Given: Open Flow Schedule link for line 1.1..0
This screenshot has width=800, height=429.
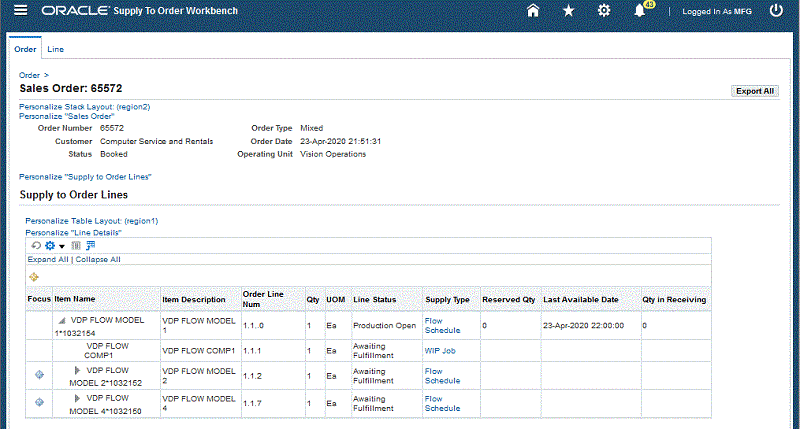Looking at the screenshot, I should (x=442, y=325).
